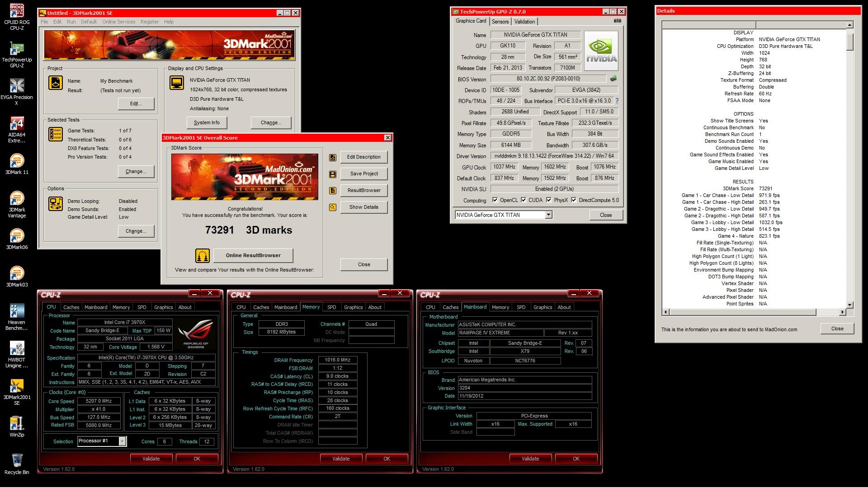
Task: Click the Driver Version field in GPU-Z
Action: coord(554,156)
